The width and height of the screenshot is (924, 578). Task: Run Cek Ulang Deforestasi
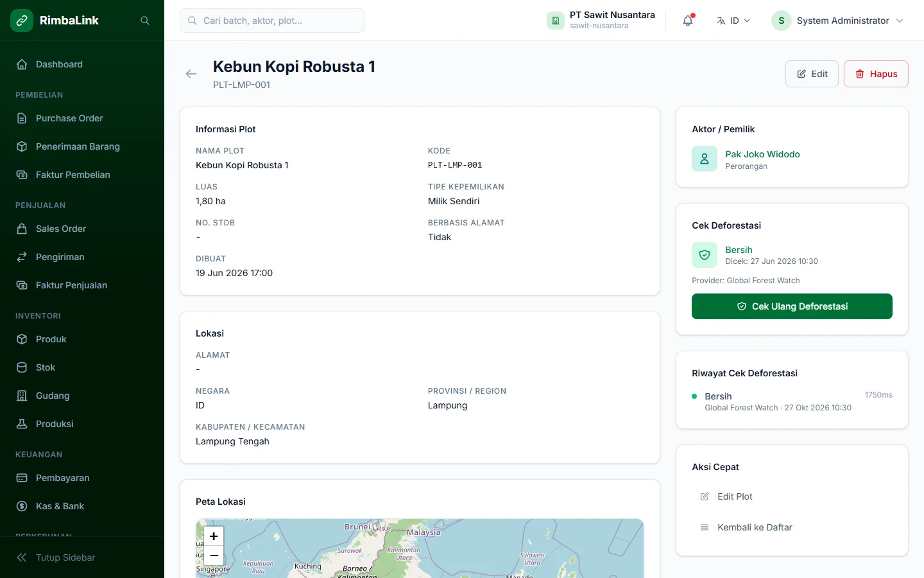coord(792,306)
